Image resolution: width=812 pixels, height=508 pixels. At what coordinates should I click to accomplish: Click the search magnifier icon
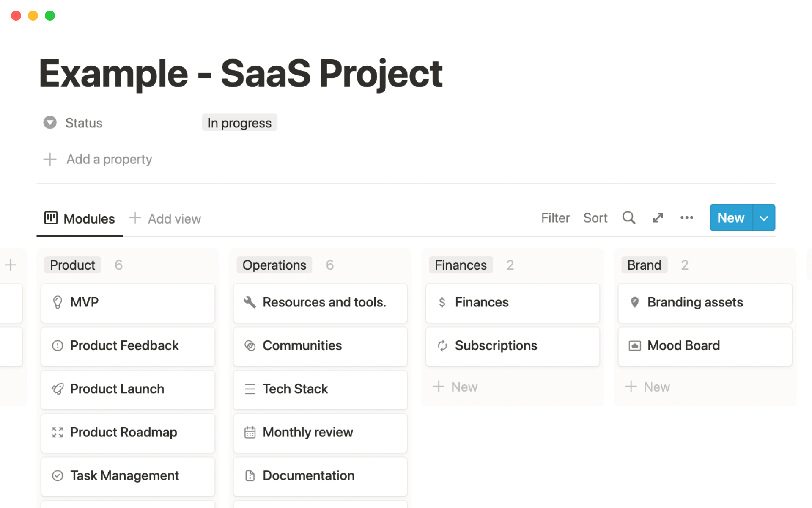[x=628, y=218]
